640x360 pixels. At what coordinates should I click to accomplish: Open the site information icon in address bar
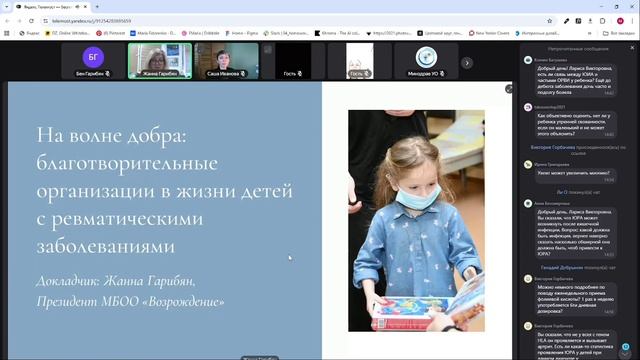pos(45,21)
